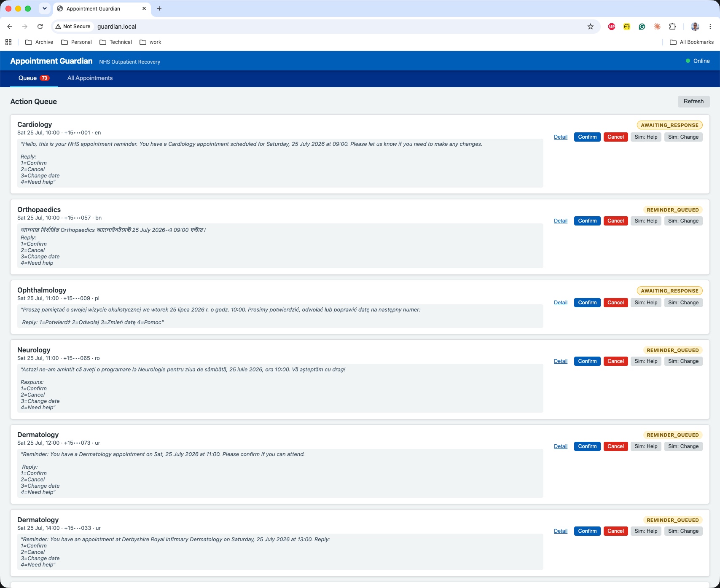Viewport: 720px width, 588px height.
Task: Open the work bookmarks folder
Action: coord(150,42)
